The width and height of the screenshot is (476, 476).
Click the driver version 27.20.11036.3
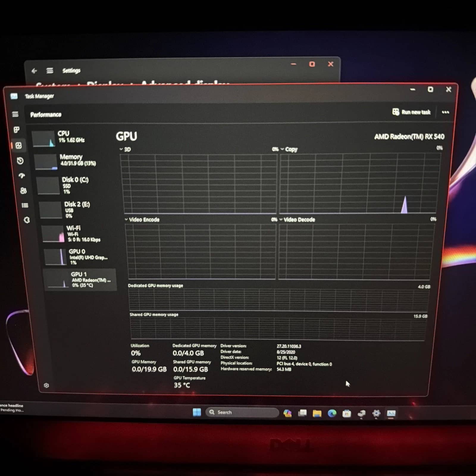(289, 346)
